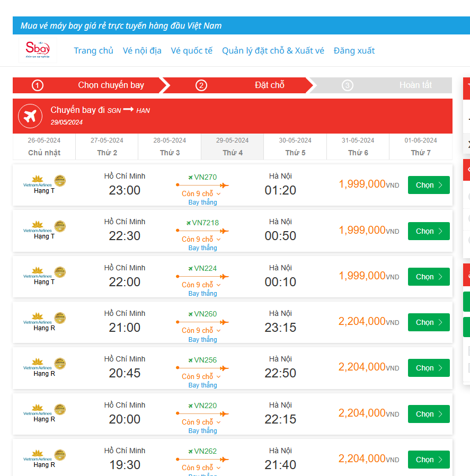Click the step 1 circle icon
The height and width of the screenshot is (476, 470).
(38, 85)
